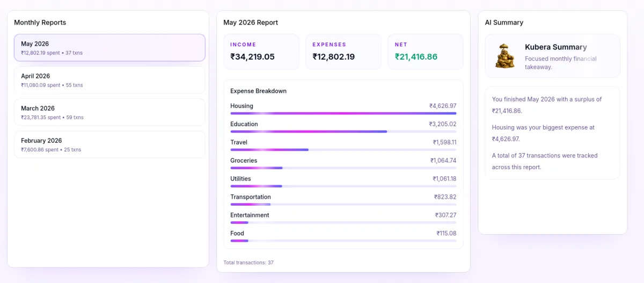Screen dimensions: 644x283
Task: Click the Food category label
Action: pyautogui.click(x=237, y=234)
